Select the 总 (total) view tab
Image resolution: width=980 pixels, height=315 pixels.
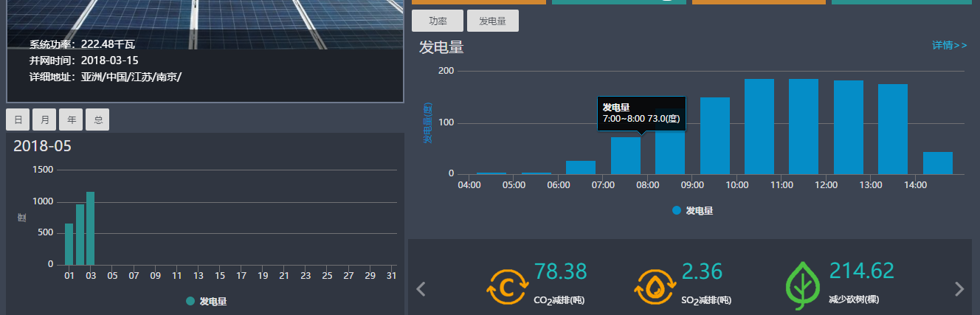(x=97, y=120)
